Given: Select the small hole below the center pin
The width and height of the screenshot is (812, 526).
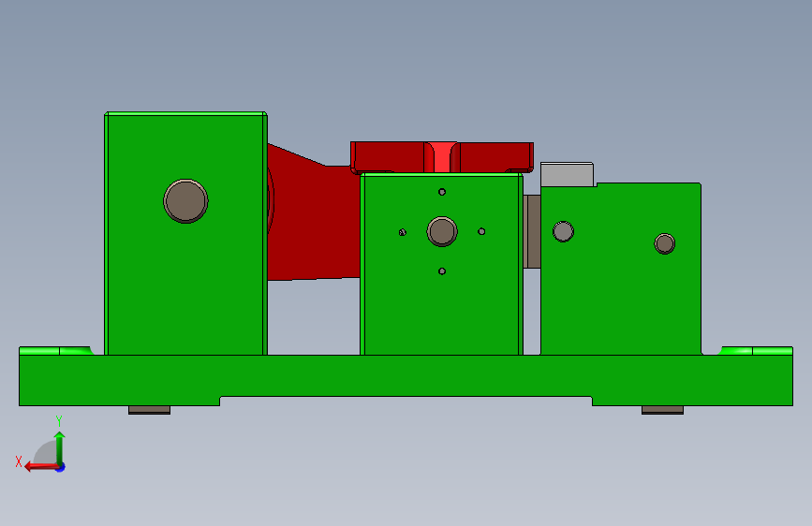Looking at the screenshot, I should [442, 271].
